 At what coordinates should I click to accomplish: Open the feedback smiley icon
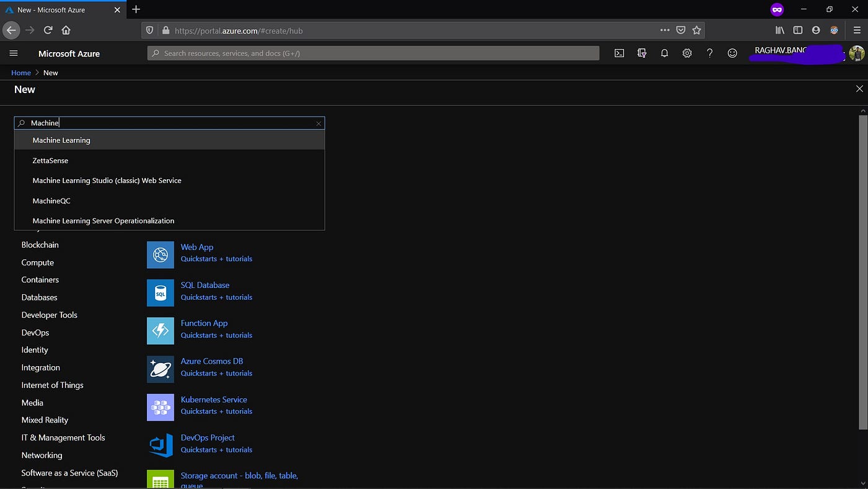732,53
